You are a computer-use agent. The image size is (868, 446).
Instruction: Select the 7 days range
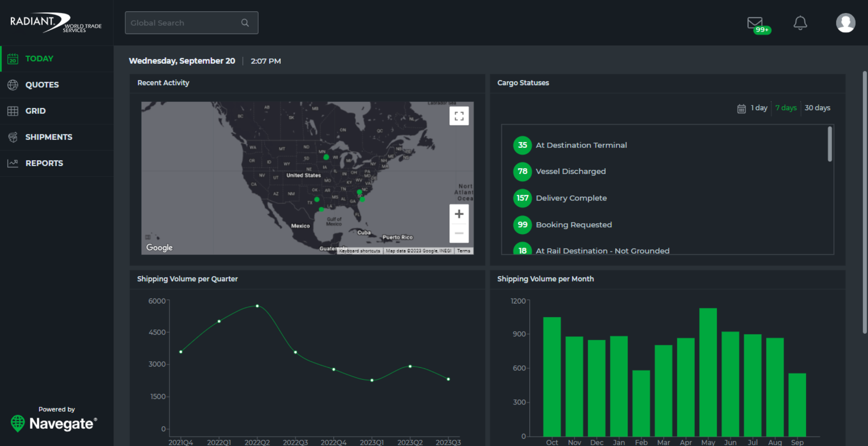click(786, 108)
